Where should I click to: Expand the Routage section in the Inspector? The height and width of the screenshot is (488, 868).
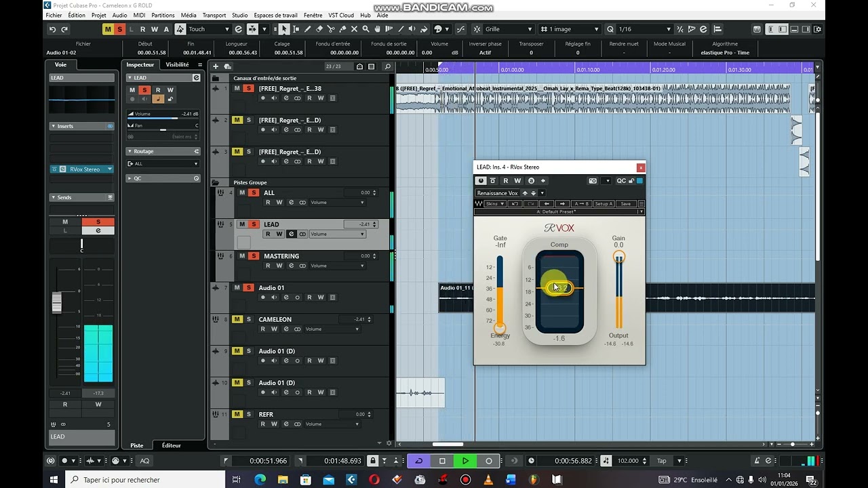tap(162, 152)
